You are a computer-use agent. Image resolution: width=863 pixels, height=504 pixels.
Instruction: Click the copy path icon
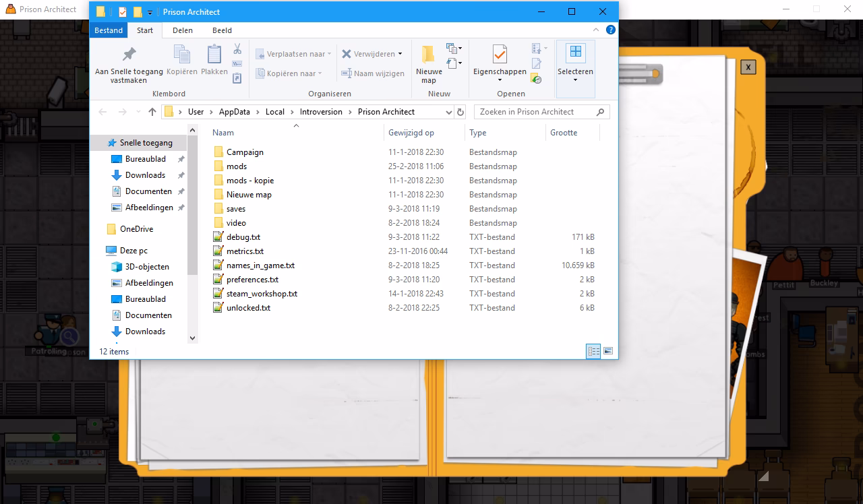click(x=237, y=64)
